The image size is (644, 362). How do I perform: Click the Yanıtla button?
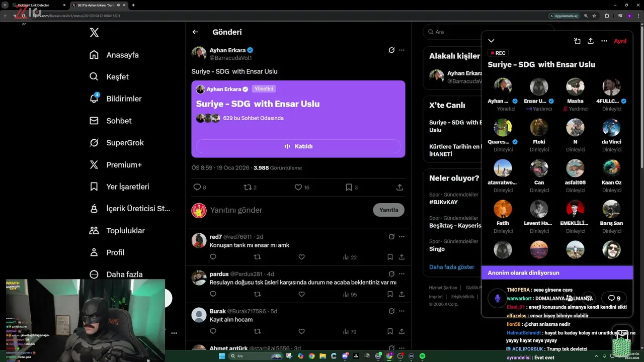pyautogui.click(x=388, y=210)
